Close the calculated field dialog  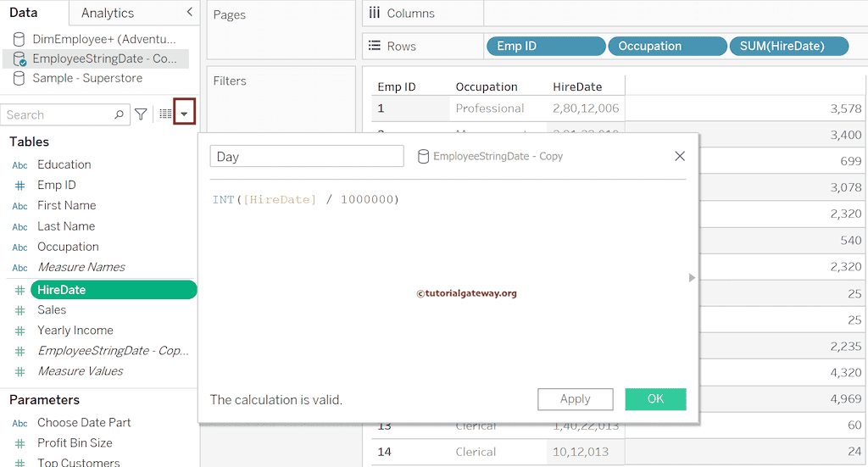[x=679, y=156]
